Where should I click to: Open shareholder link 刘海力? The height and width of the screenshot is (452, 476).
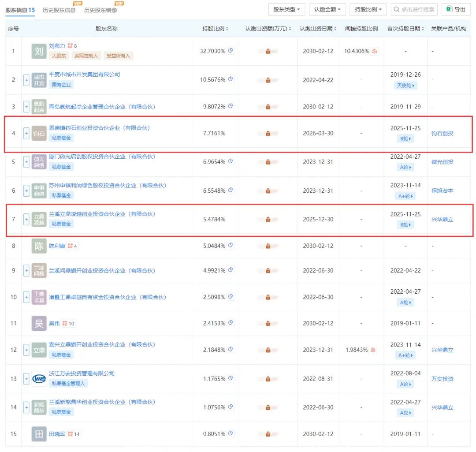(57, 46)
